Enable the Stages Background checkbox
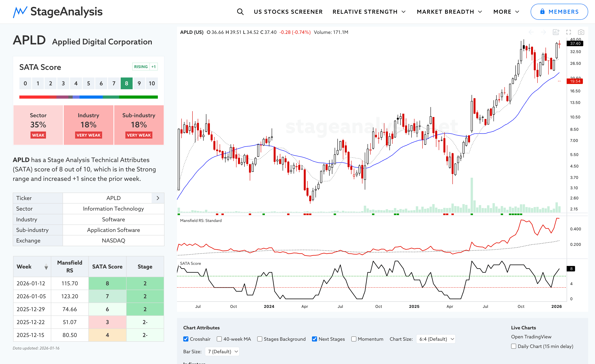The width and height of the screenshot is (595, 364). point(260,339)
